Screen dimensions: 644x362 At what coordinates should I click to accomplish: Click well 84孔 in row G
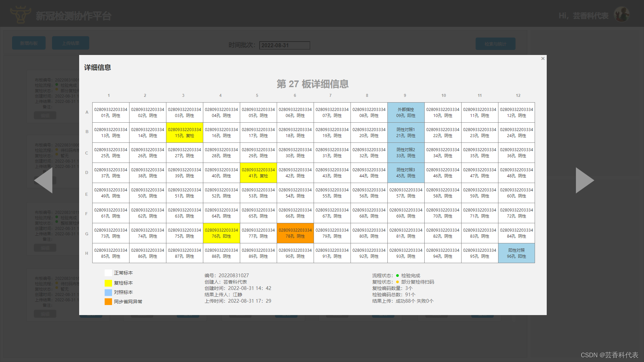pyautogui.click(x=517, y=233)
